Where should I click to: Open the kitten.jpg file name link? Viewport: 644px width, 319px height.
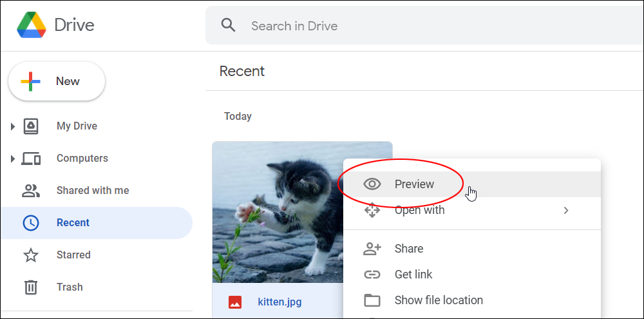pyautogui.click(x=279, y=302)
